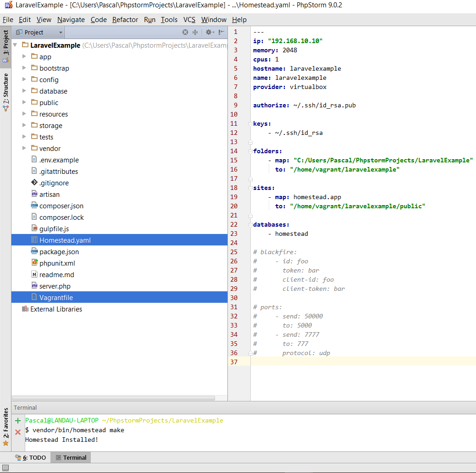Screen dimensions: 476x473
Task: Select the External Libraries node
Action: coord(119,309)
